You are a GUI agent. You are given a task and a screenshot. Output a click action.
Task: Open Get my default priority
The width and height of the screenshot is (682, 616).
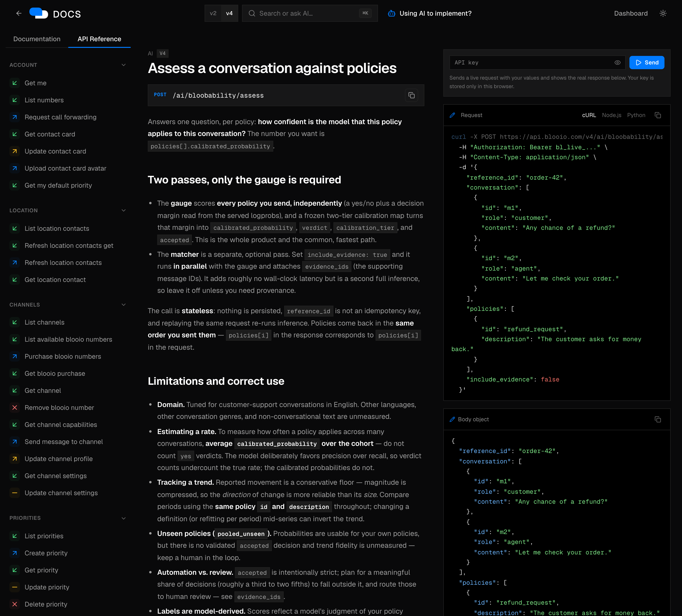[58, 185]
